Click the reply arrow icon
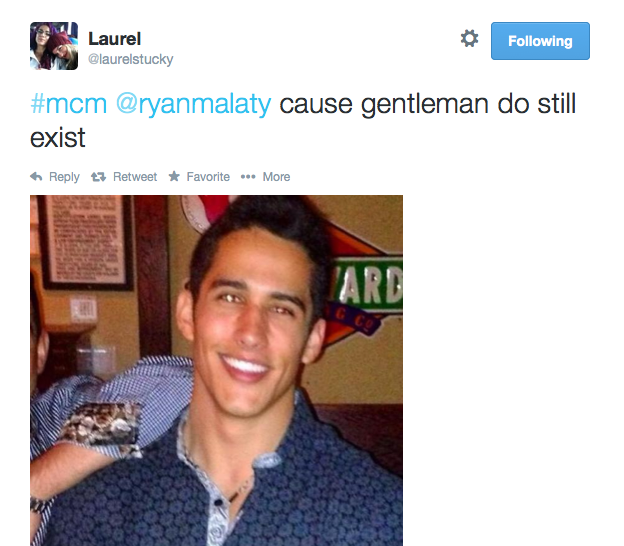This screenshot has width=624, height=546. point(36,176)
